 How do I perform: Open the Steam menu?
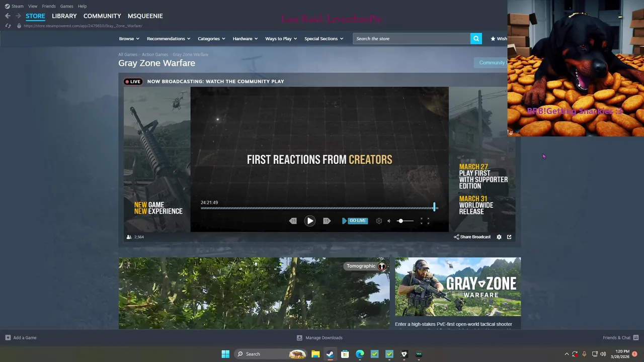18,6
